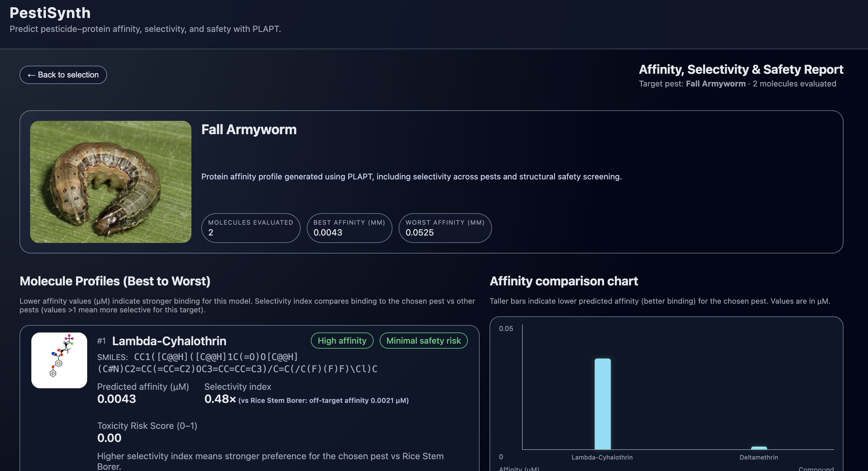This screenshot has height=471, width=868.
Task: Click the Lambda-Cyhalothrin x-axis chart label
Action: 602,457
